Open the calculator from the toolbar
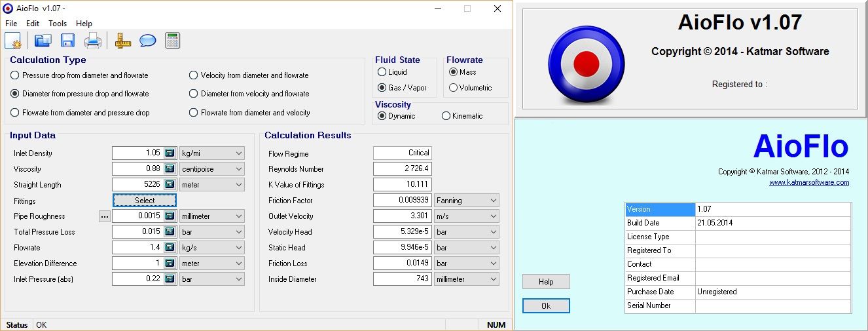The height and width of the screenshot is (331, 868). pos(172,41)
